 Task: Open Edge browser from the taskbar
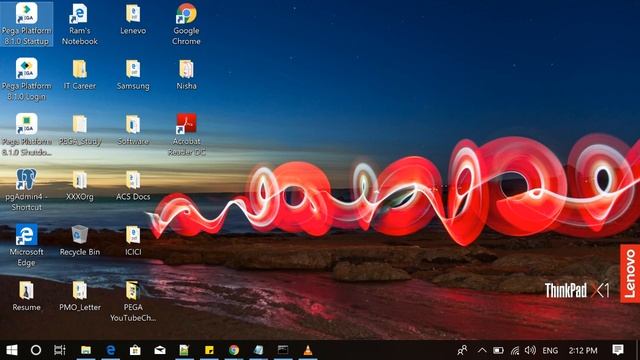pyautogui.click(x=110, y=350)
